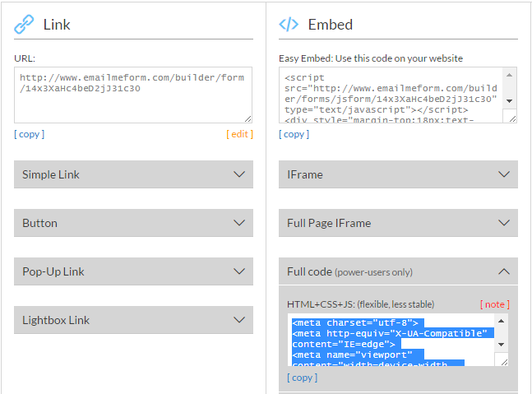This screenshot has width=532, height=394.
Task: Expand the Pop-Up Link section
Action: point(133,271)
